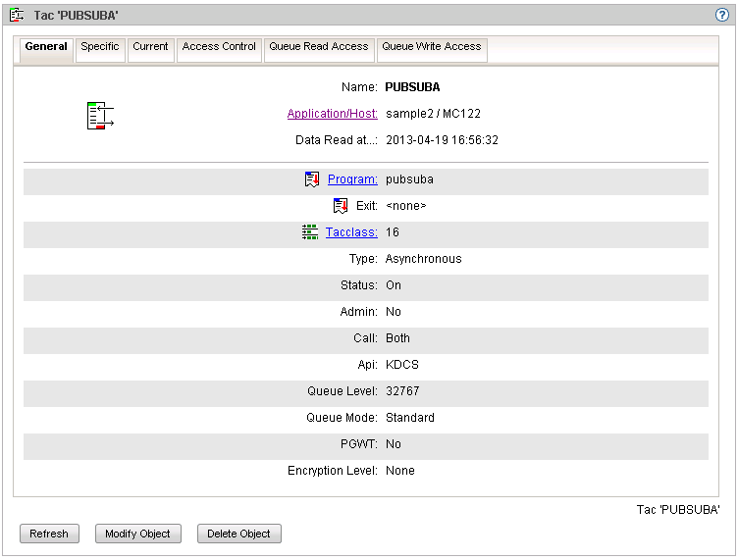Navigate to the Tacclass link

(x=351, y=232)
